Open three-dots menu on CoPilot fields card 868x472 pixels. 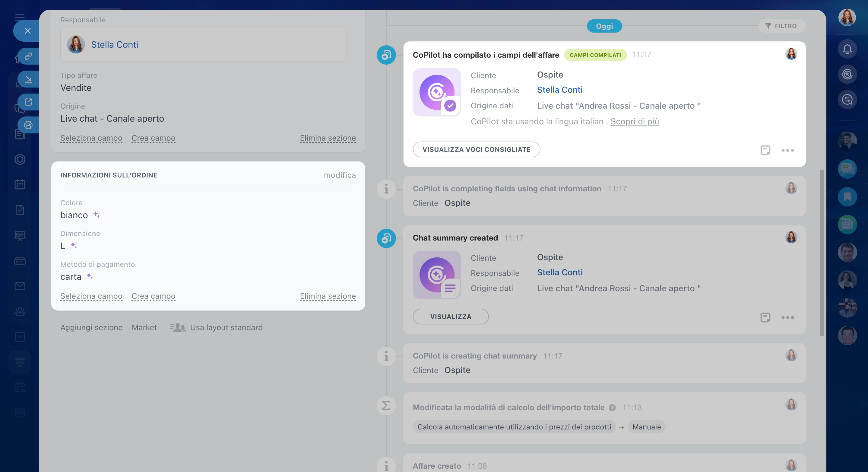[x=787, y=150]
